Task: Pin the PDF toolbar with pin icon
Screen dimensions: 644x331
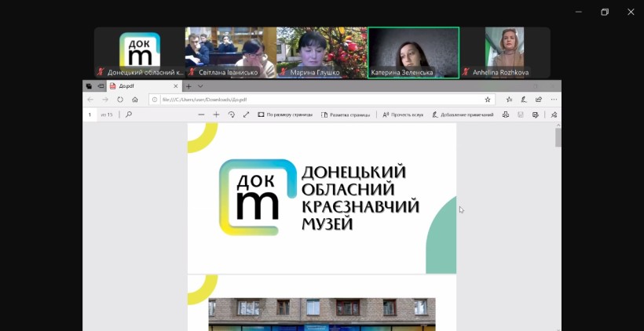Action: tap(554, 115)
